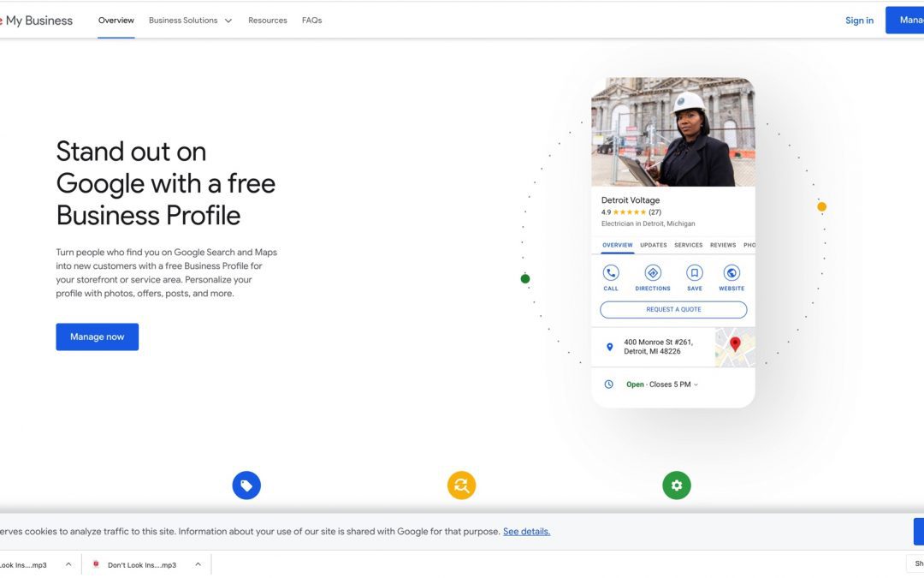This screenshot has width=924, height=578.
Task: Open the FAQs nav item
Action: [x=311, y=20]
